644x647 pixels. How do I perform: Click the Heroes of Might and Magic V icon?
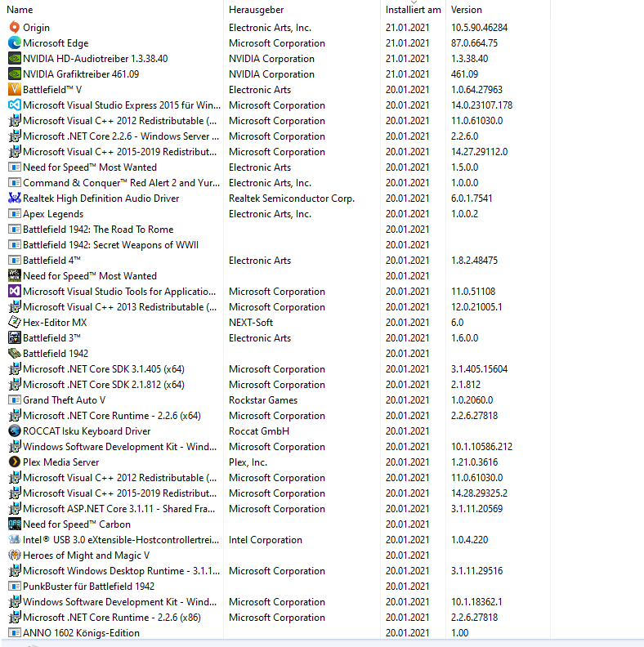[15, 556]
